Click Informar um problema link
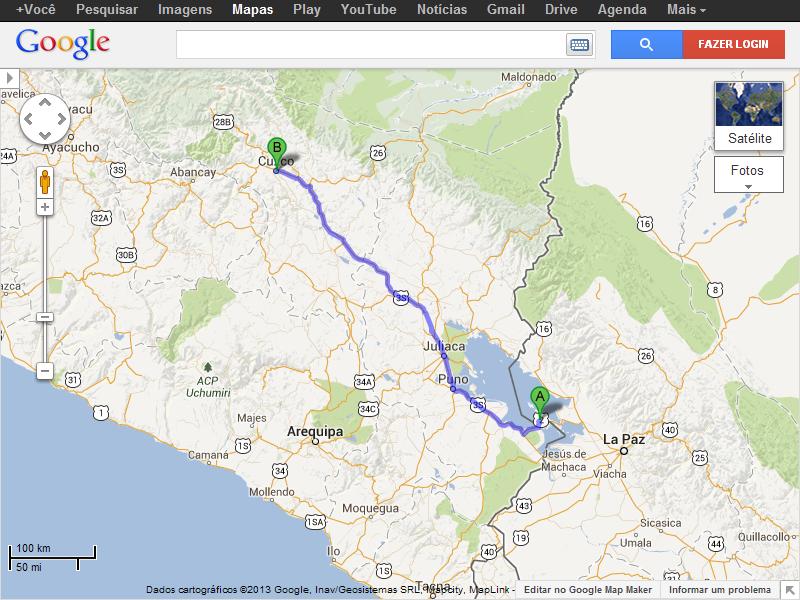The width and height of the screenshot is (800, 600). (x=720, y=589)
